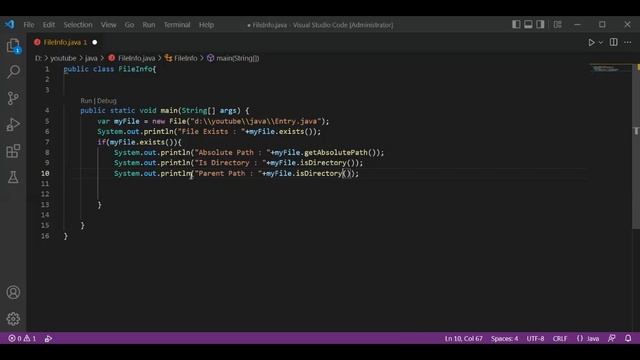The height and width of the screenshot is (360, 640).
Task: Open the Run menu
Action: 149,25
